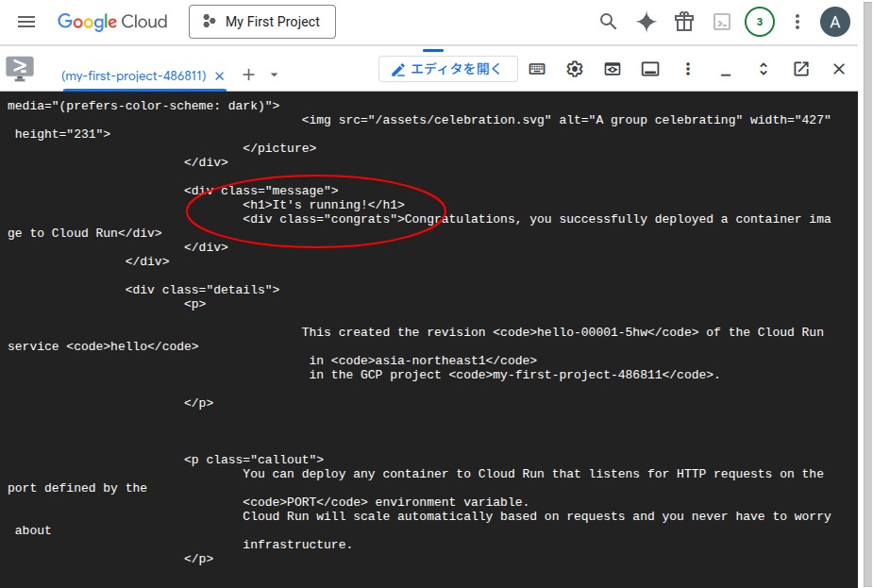Click the gift box free trial icon
Image resolution: width=873 pixels, height=588 pixels.
point(684,22)
